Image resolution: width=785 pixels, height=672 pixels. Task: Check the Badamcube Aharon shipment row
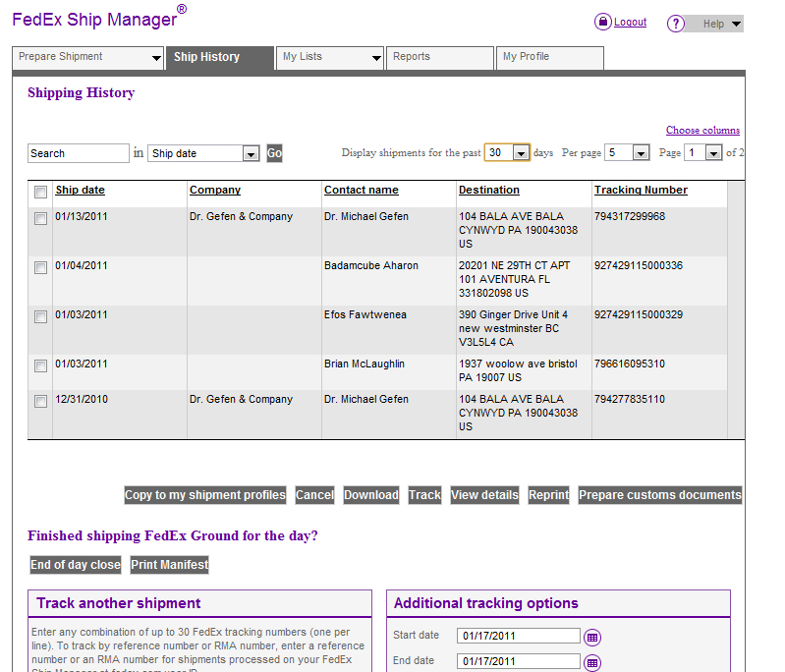pyautogui.click(x=40, y=268)
